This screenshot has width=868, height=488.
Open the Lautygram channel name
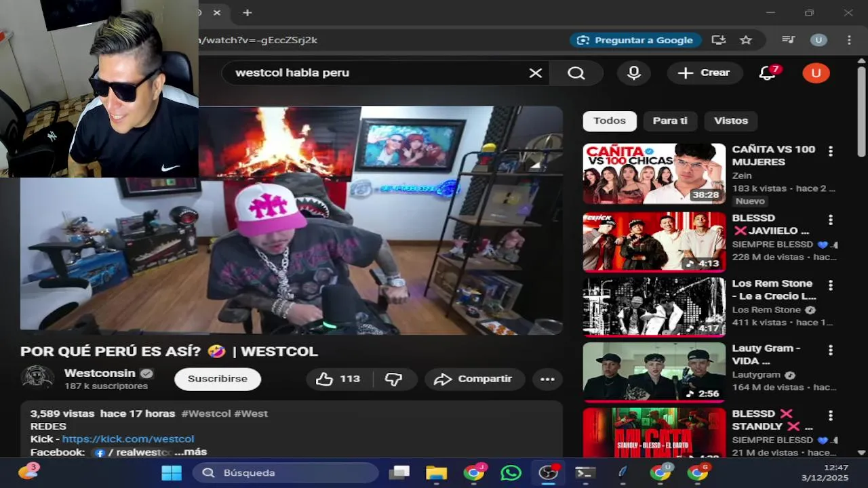coord(756,375)
